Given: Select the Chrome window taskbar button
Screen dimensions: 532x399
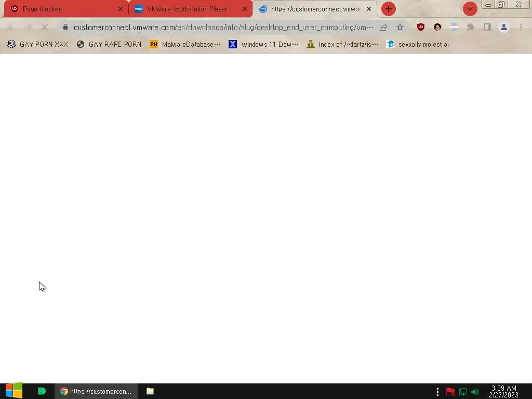Looking at the screenshot, I should tap(96, 391).
